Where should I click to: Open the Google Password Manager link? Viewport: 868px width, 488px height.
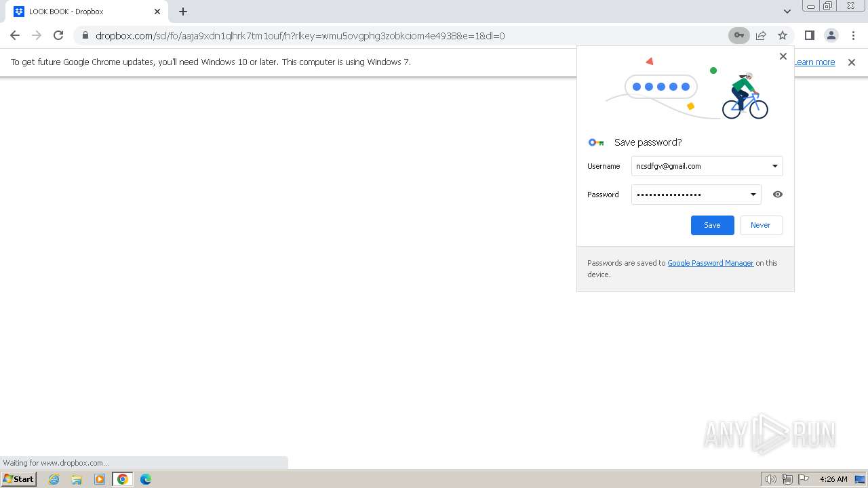click(x=711, y=263)
